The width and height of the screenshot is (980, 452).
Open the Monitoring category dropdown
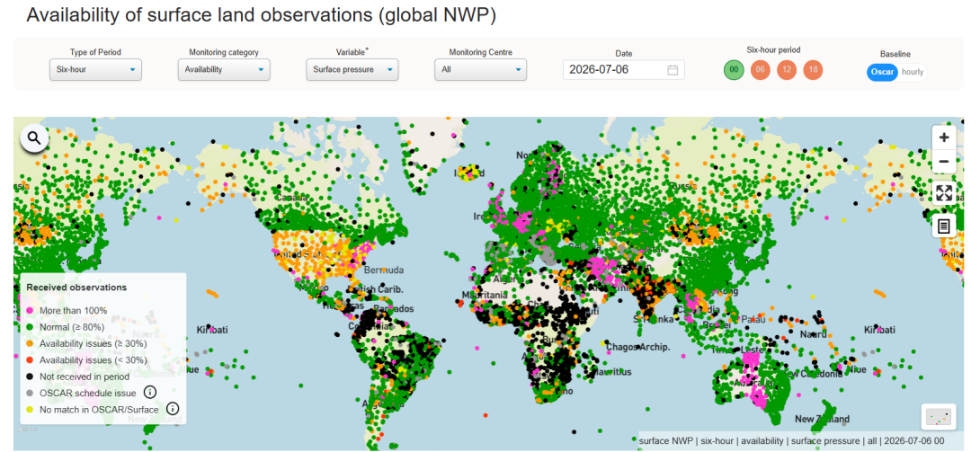[224, 70]
